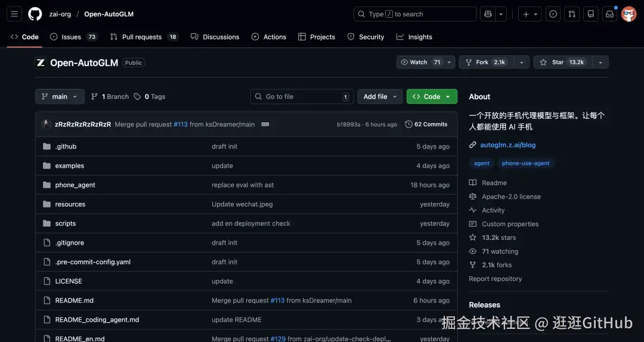Switch to the Projects tab
Image resolution: width=644 pixels, height=342 pixels.
pos(317,37)
